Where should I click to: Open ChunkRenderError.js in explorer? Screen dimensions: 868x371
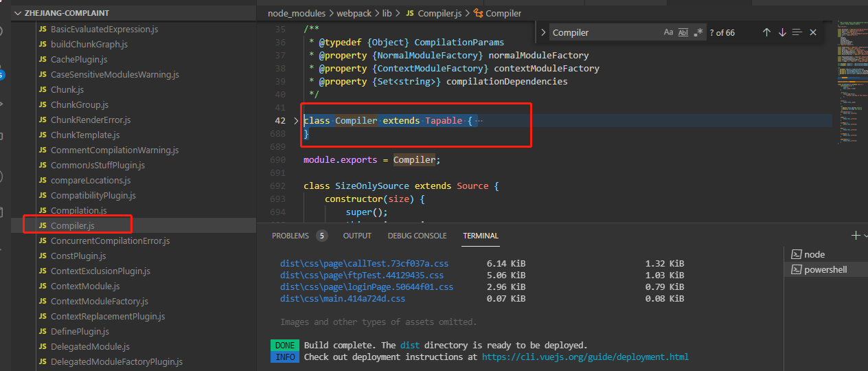point(91,120)
